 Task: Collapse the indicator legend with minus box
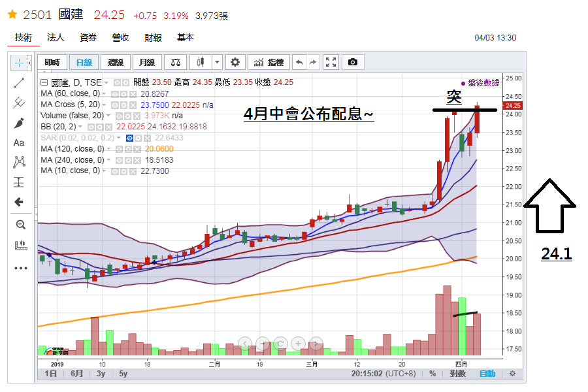pos(44,82)
